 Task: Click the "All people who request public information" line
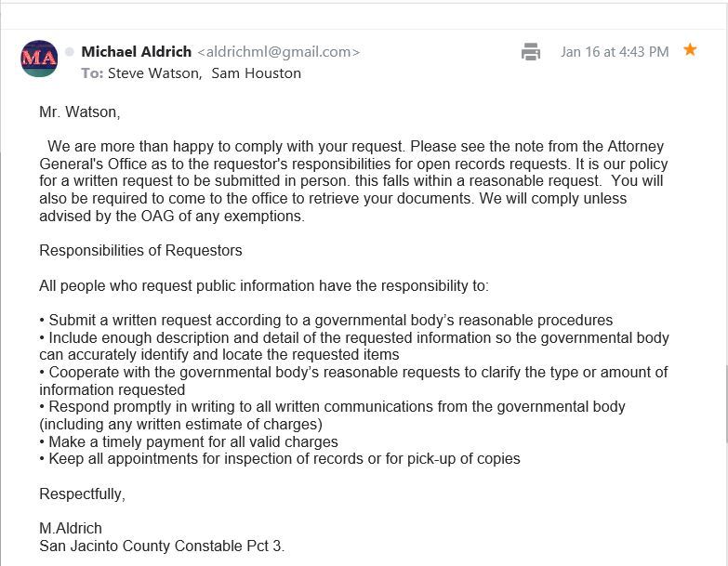point(263,285)
